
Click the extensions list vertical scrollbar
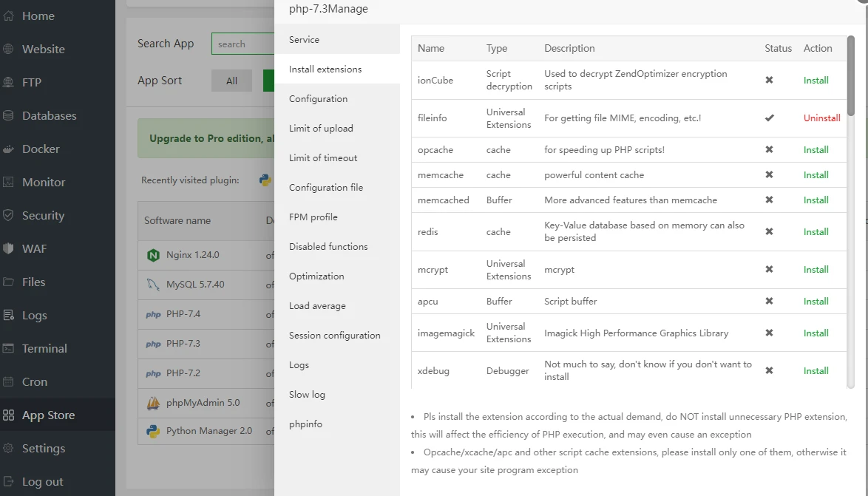[x=851, y=74]
